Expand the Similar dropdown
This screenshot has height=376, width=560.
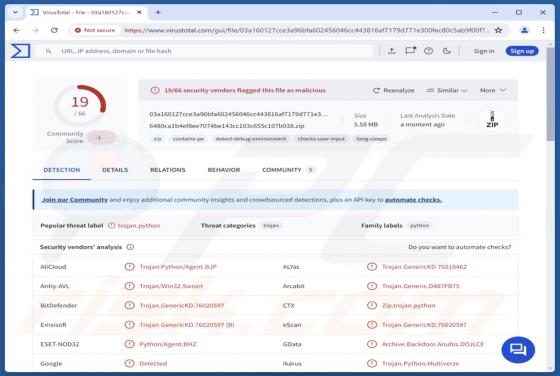click(x=447, y=91)
